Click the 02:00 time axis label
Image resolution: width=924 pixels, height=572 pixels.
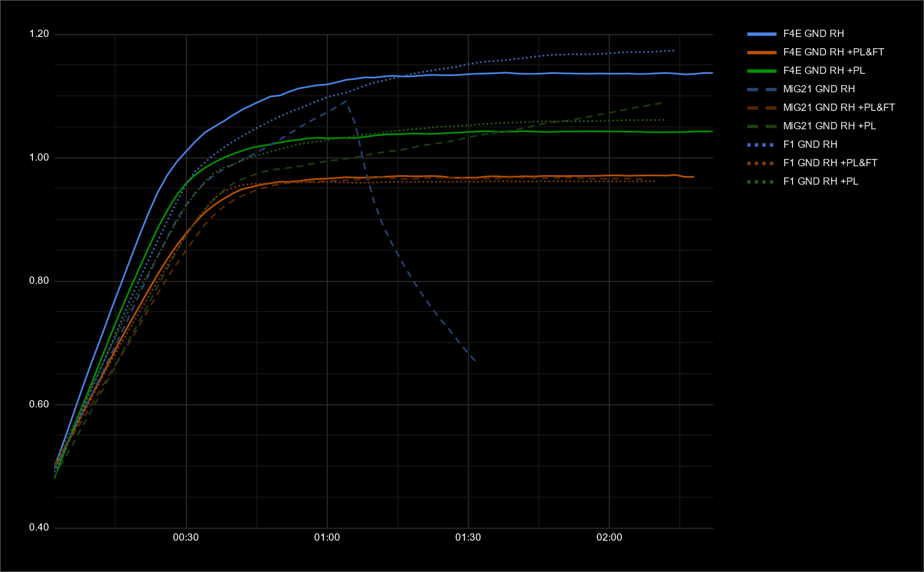(x=609, y=537)
